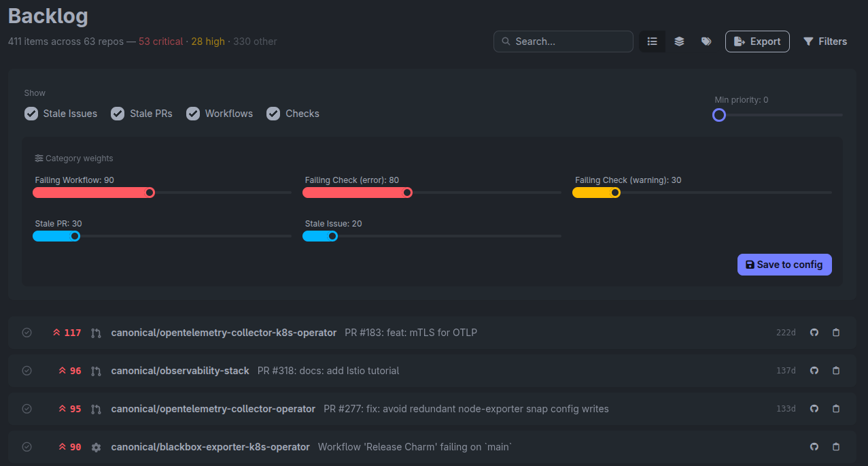Screen dimensions: 868x466
Task: Switch to the grouped layers view icon
Action: coord(679,41)
